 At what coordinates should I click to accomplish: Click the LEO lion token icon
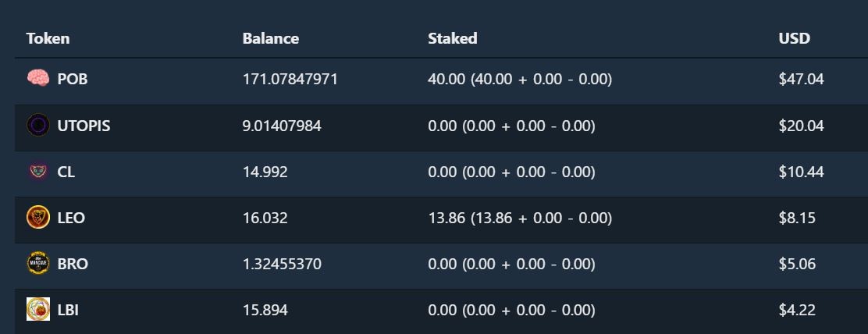[38, 217]
